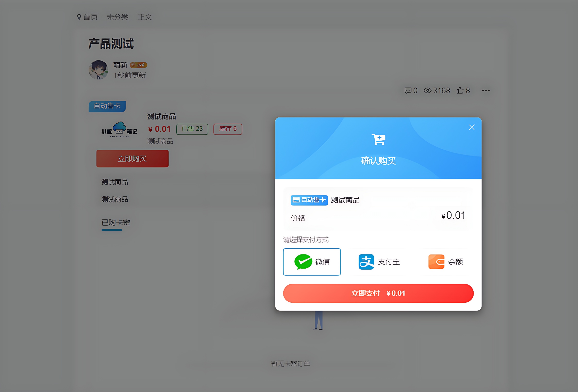Click the red 立即购买 button
The width and height of the screenshot is (578, 392).
[132, 159]
